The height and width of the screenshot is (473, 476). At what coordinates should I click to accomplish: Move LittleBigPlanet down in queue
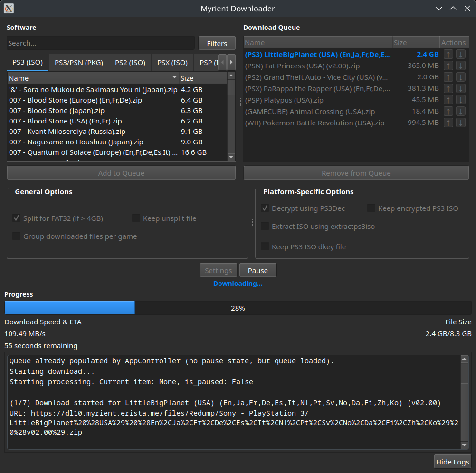(460, 54)
